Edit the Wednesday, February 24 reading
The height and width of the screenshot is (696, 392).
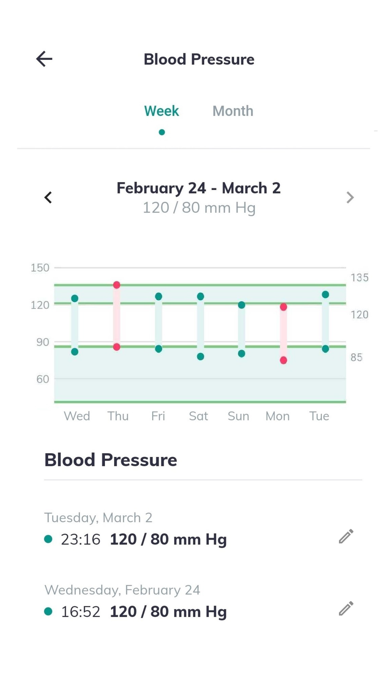[346, 608]
